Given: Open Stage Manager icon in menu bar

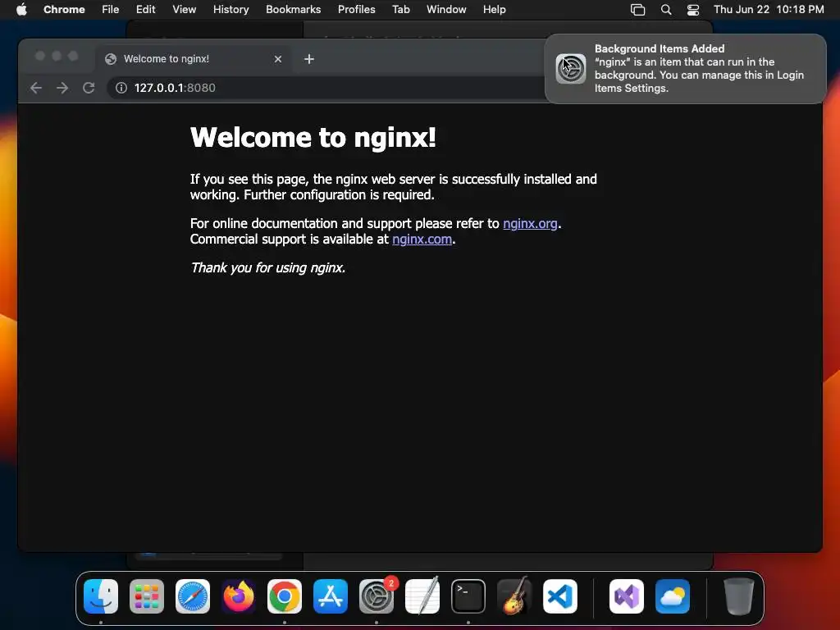Looking at the screenshot, I should click(637, 10).
